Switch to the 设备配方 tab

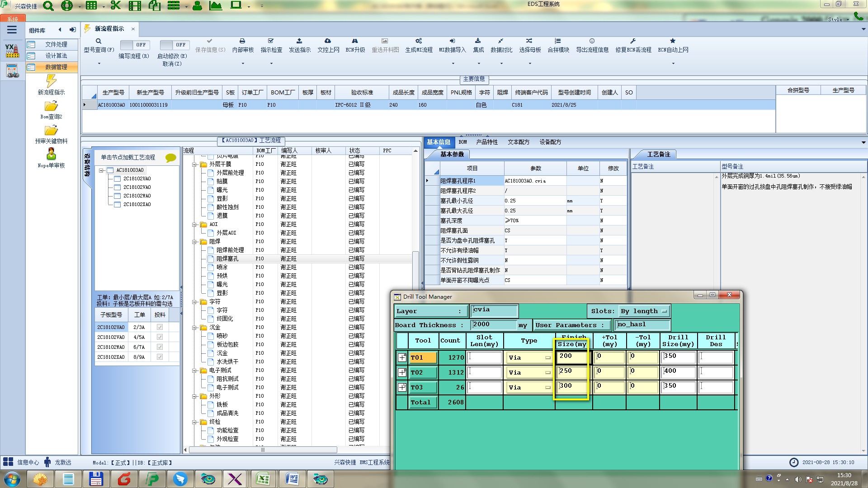point(550,142)
